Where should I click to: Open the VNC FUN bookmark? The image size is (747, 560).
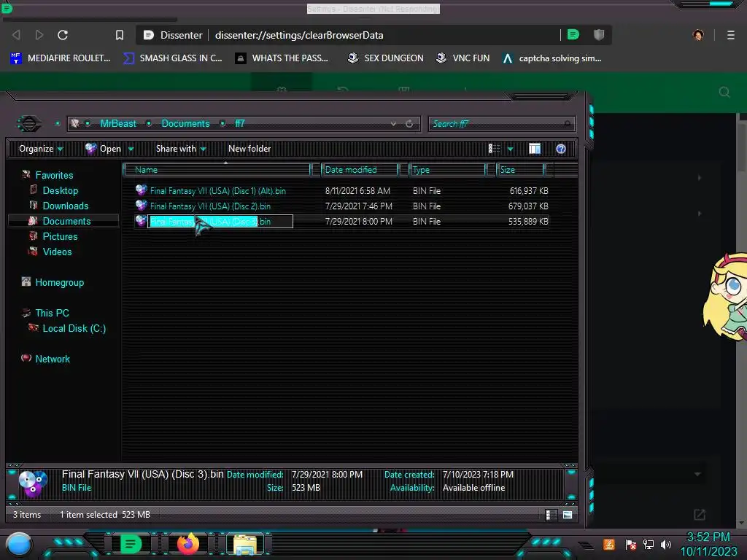click(463, 58)
